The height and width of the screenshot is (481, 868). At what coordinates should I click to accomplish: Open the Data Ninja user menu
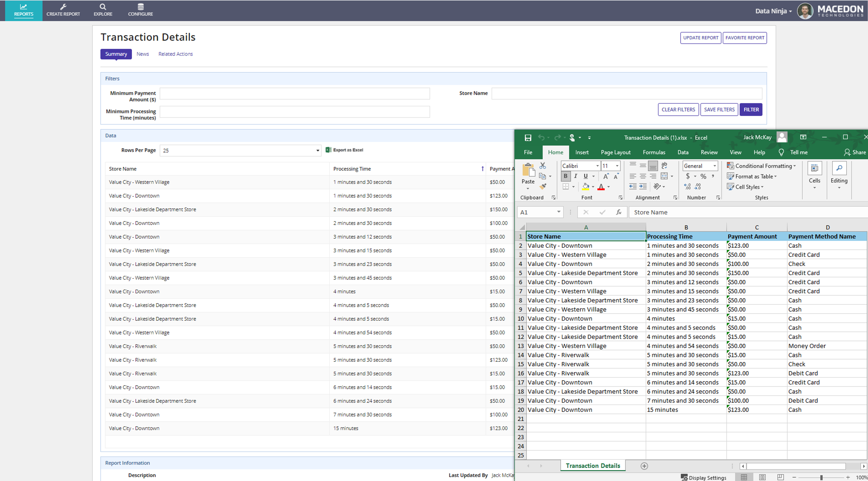pos(773,11)
